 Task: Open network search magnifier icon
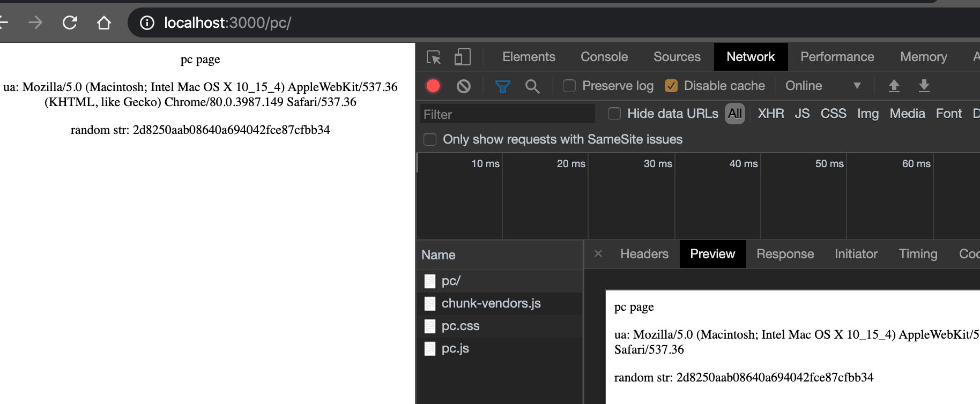tap(532, 86)
